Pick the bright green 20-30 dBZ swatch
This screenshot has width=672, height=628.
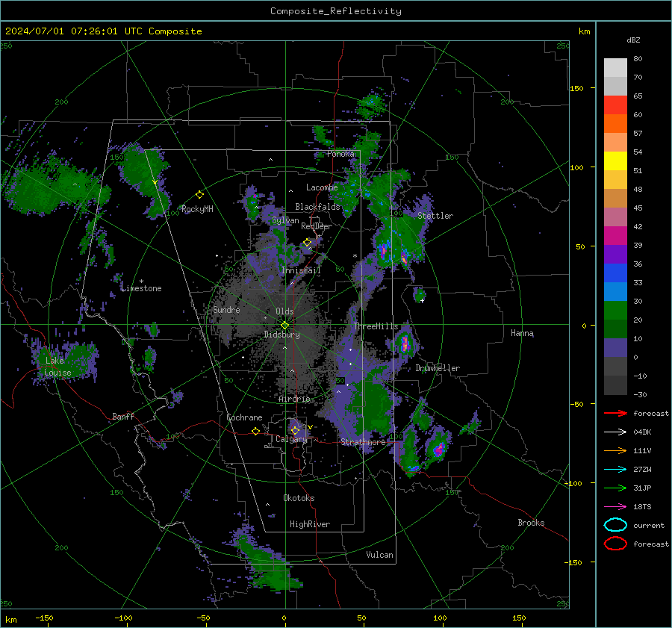pyautogui.click(x=615, y=311)
